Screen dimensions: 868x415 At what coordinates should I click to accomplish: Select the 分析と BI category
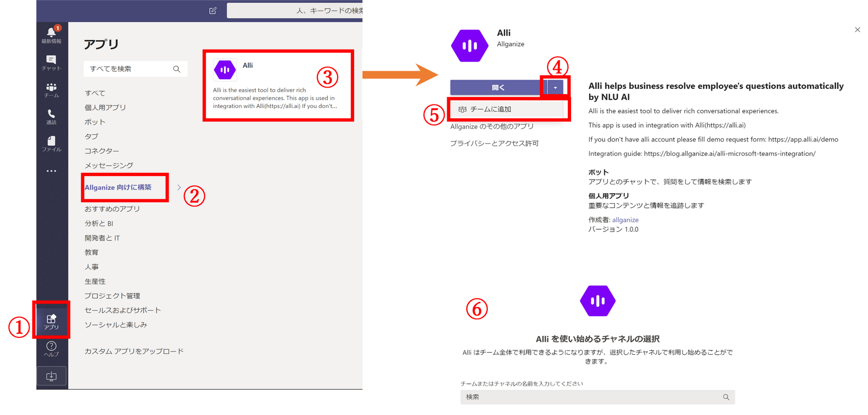click(99, 224)
